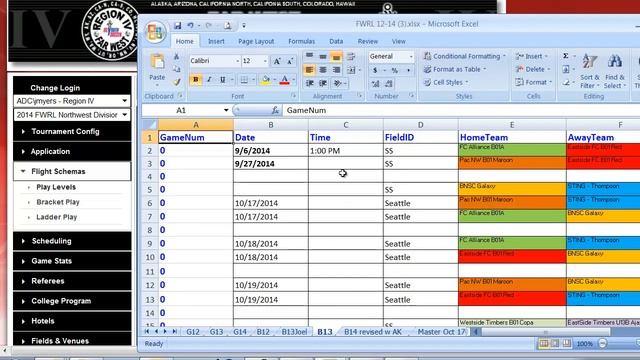Decrease indent in Alignment group
The height and width of the screenshot is (360, 640).
(309, 83)
